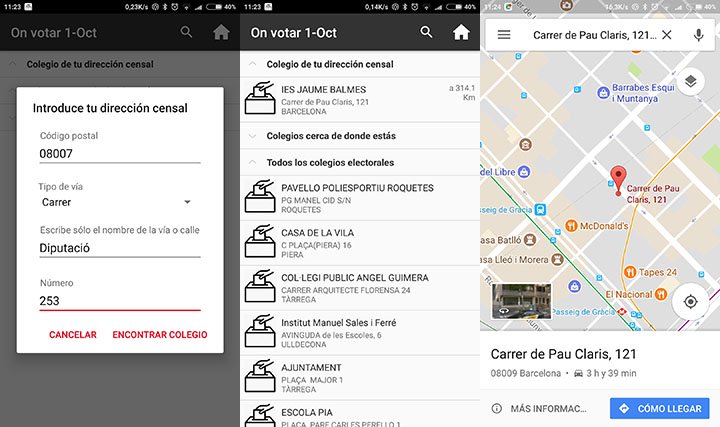This screenshot has width=720, height=427.
Task: Clear the Maps search with X icon
Action: (667, 35)
